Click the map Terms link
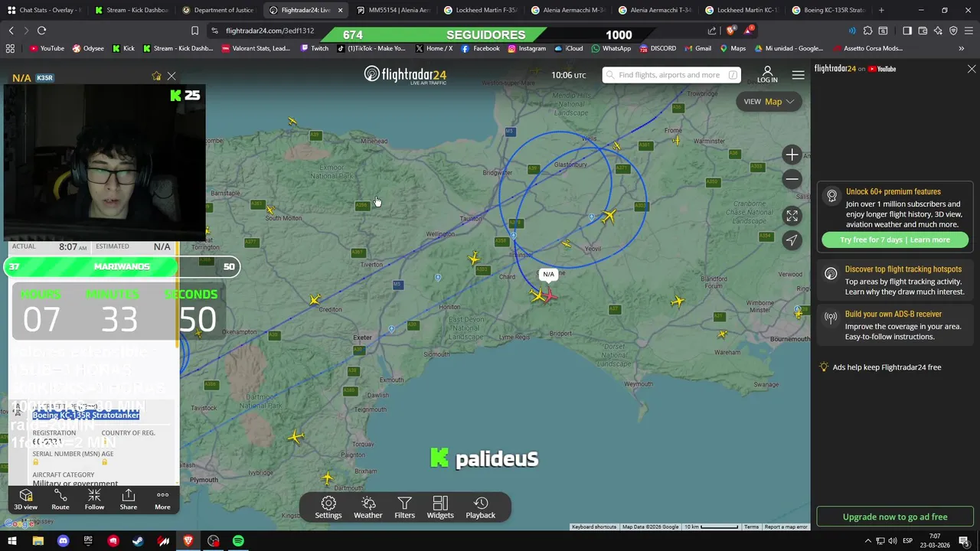 751,527
